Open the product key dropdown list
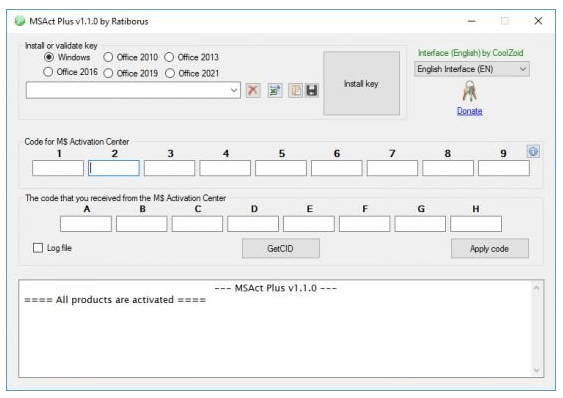The height and width of the screenshot is (398, 563). pyautogui.click(x=234, y=90)
